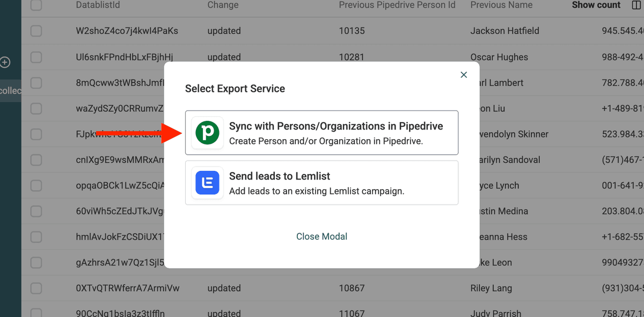
Task: Sort by the Change column header
Action: (223, 5)
